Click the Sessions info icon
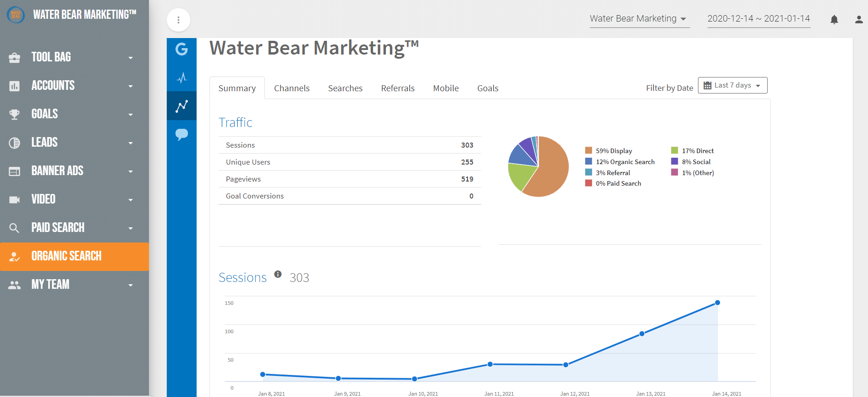Screen dimensions: 868x397 [x=278, y=274]
